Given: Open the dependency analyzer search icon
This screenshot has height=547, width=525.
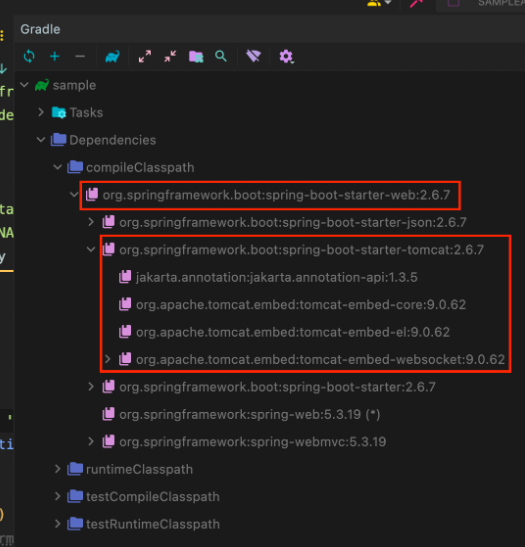Looking at the screenshot, I should tap(221, 56).
